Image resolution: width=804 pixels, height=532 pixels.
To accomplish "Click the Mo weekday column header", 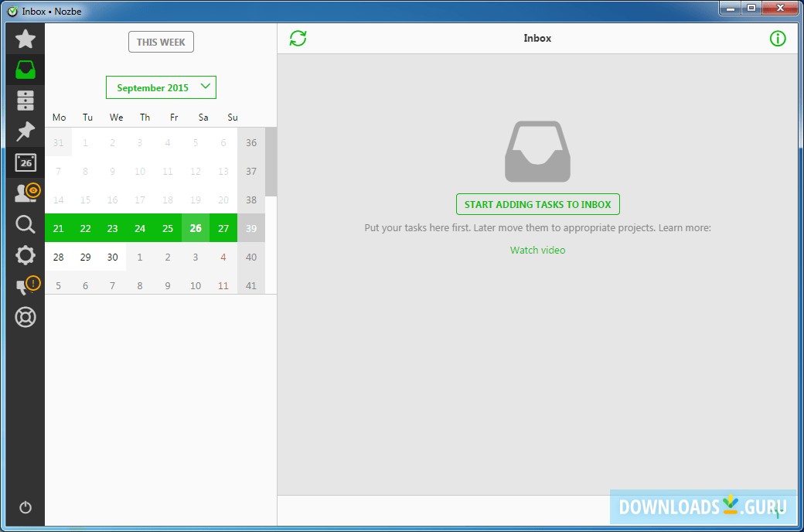I will tap(59, 118).
